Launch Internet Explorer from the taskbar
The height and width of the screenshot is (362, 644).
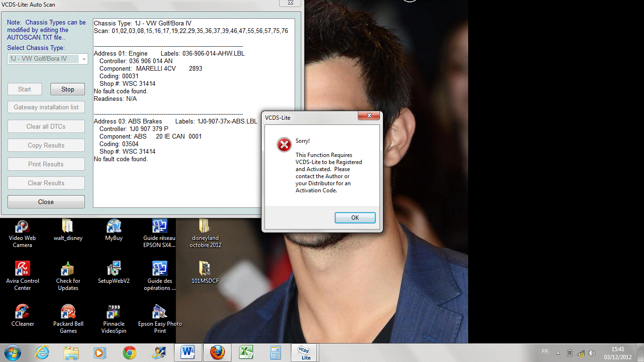tap(42, 353)
